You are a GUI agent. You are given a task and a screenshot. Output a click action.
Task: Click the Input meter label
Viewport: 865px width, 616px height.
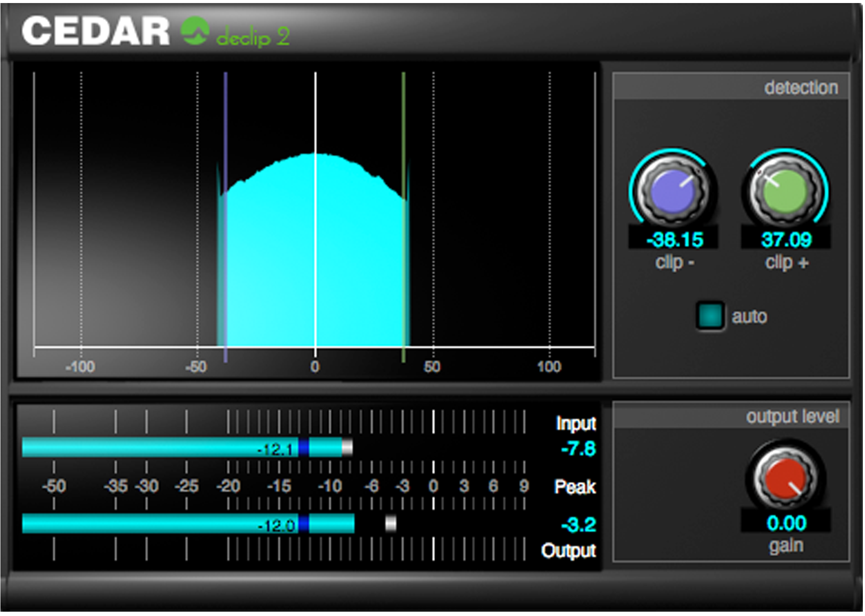tap(576, 423)
